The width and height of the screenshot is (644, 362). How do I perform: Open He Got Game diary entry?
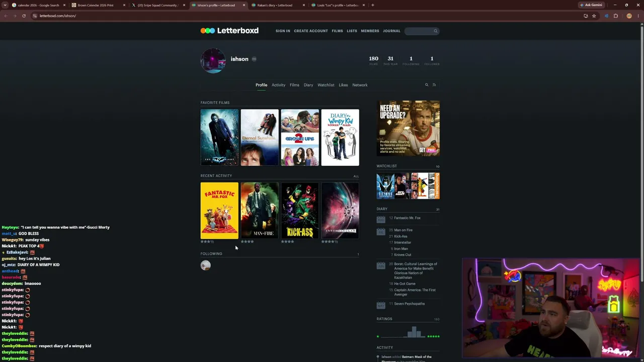click(x=405, y=284)
